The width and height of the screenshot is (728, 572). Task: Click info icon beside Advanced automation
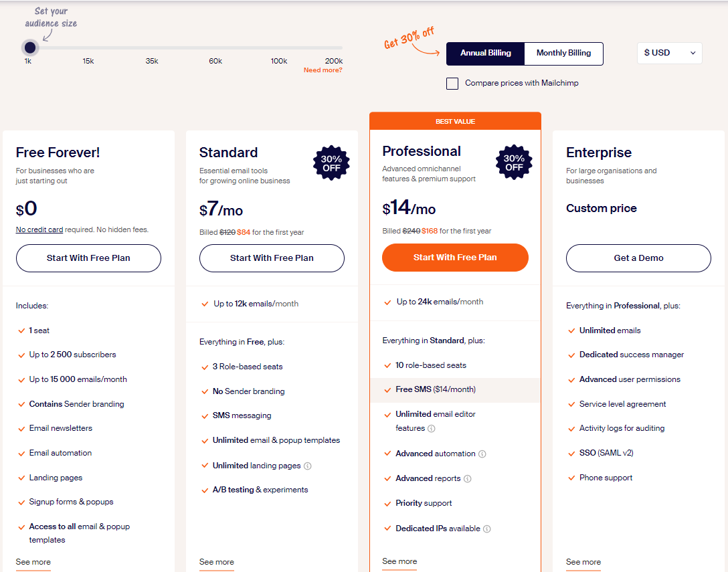point(482,454)
